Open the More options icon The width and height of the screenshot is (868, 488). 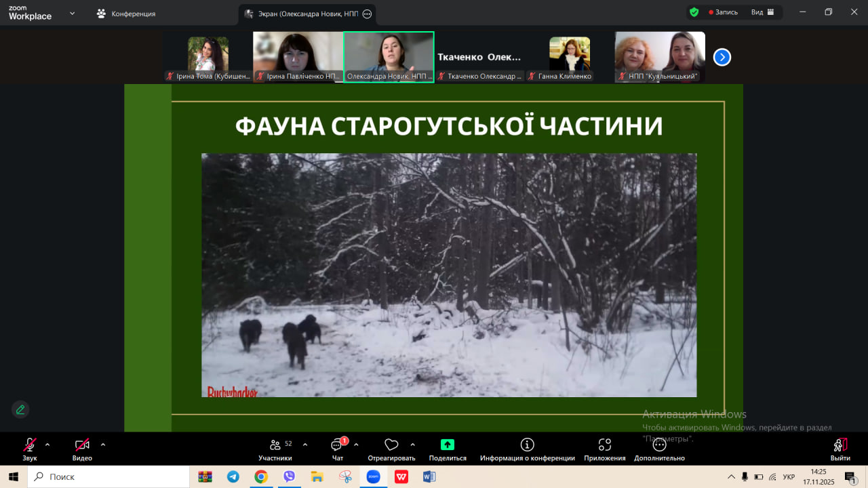(659, 445)
